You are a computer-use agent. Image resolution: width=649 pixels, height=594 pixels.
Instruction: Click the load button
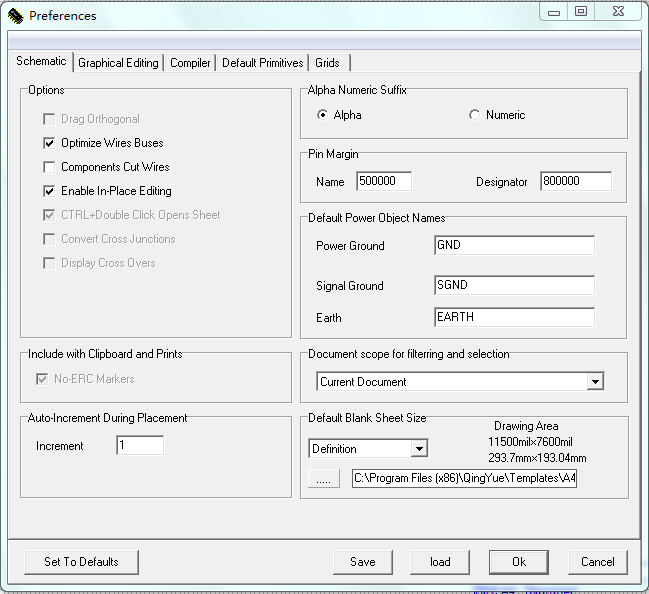(x=440, y=562)
